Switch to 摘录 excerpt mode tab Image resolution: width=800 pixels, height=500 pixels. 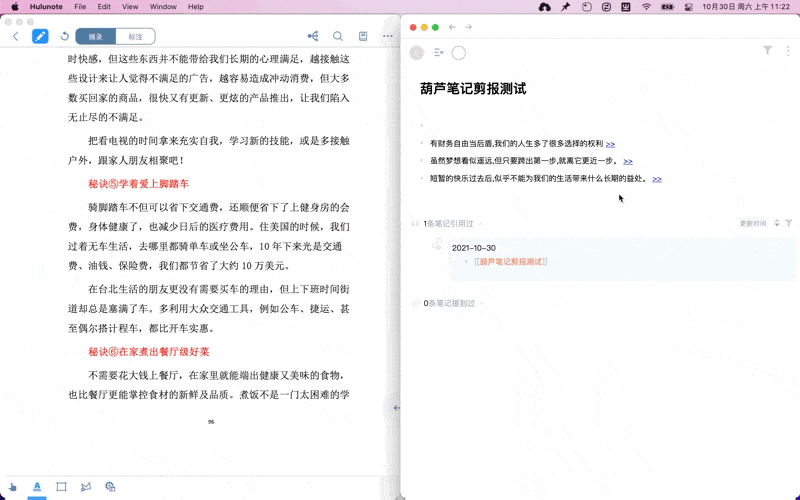pos(95,37)
